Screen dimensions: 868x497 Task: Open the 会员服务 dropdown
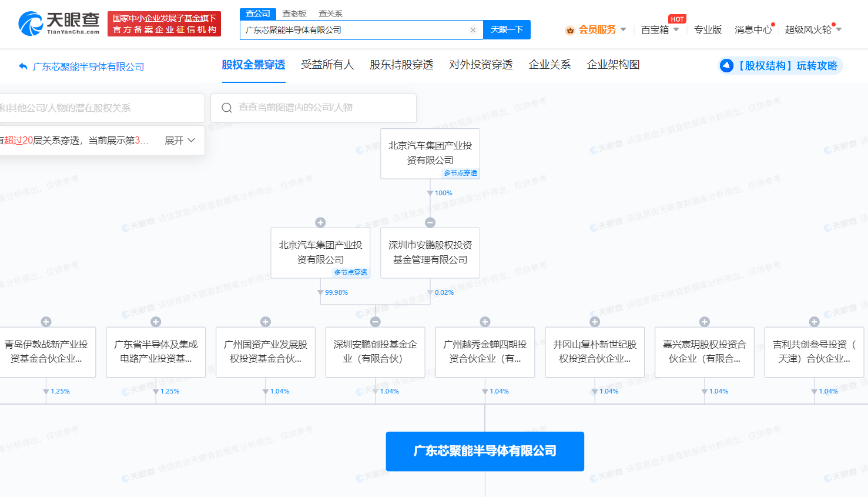pos(602,29)
